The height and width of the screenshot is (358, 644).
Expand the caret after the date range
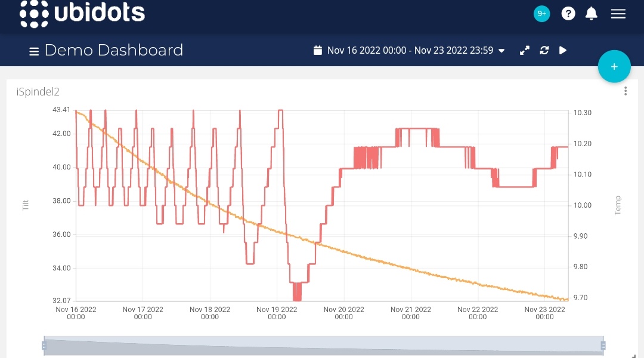501,51
